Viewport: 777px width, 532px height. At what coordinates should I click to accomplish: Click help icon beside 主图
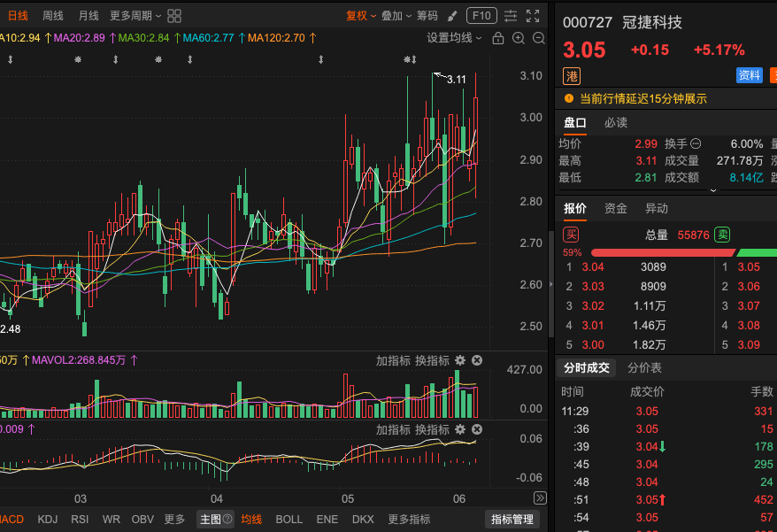click(227, 519)
